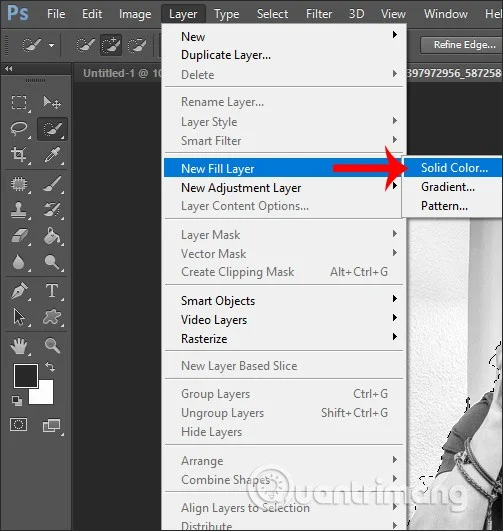Open the Edit menu
The width and height of the screenshot is (503, 531).
[92, 14]
